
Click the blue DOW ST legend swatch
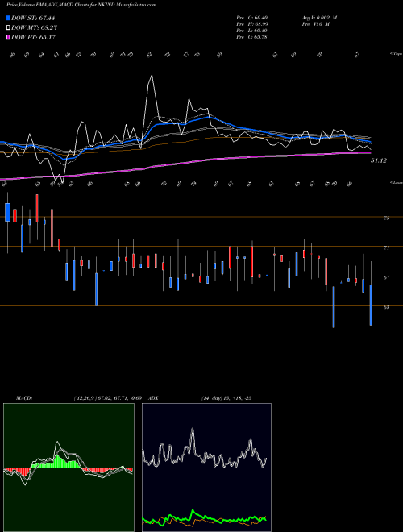(x=8, y=18)
